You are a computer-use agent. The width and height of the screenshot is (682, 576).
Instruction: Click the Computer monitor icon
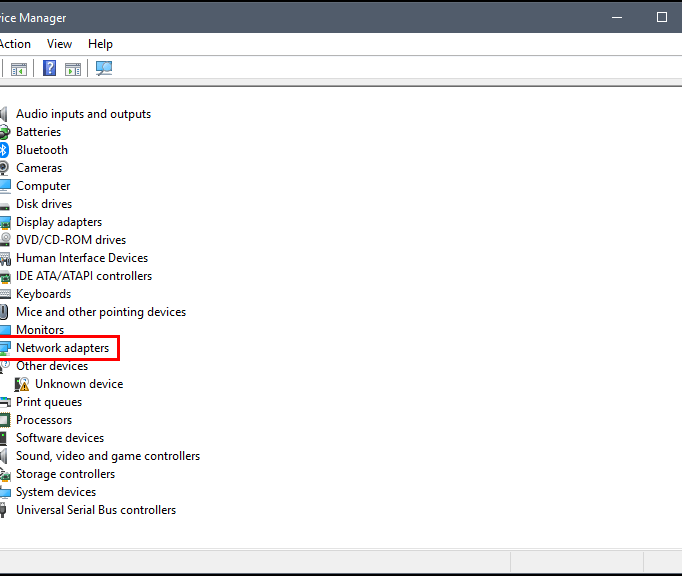pyautogui.click(x=5, y=186)
